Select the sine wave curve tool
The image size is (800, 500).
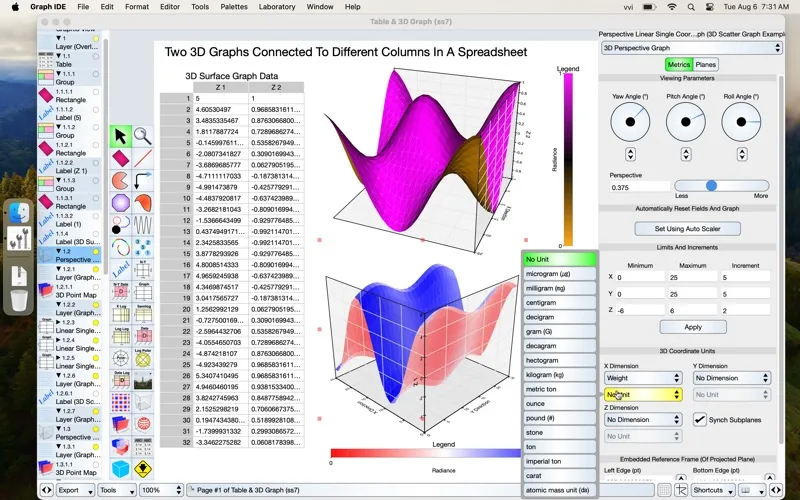(143, 225)
